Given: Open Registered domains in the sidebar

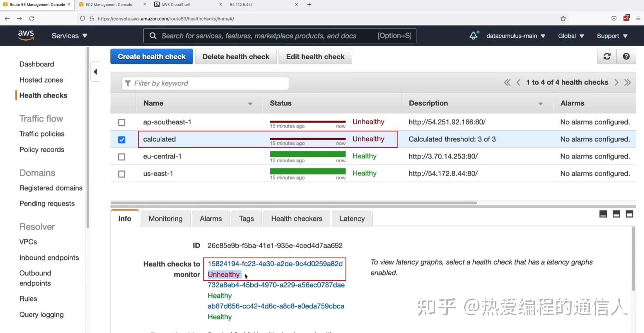Looking at the screenshot, I should pyautogui.click(x=51, y=188).
